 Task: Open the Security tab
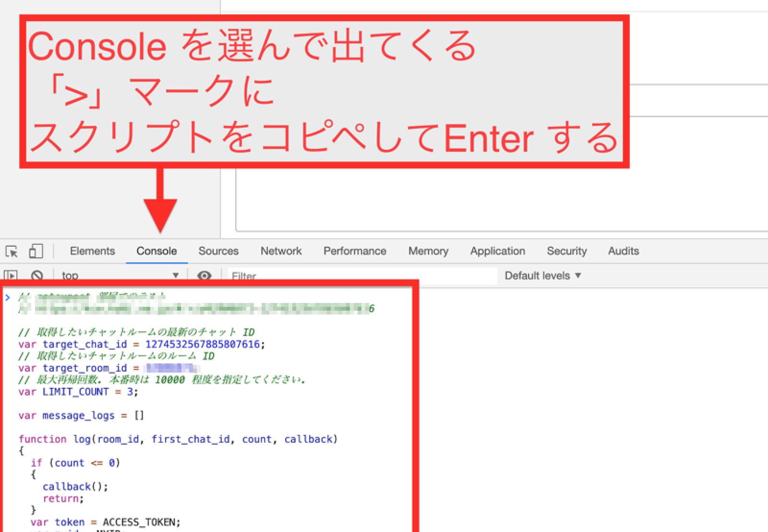(x=567, y=251)
